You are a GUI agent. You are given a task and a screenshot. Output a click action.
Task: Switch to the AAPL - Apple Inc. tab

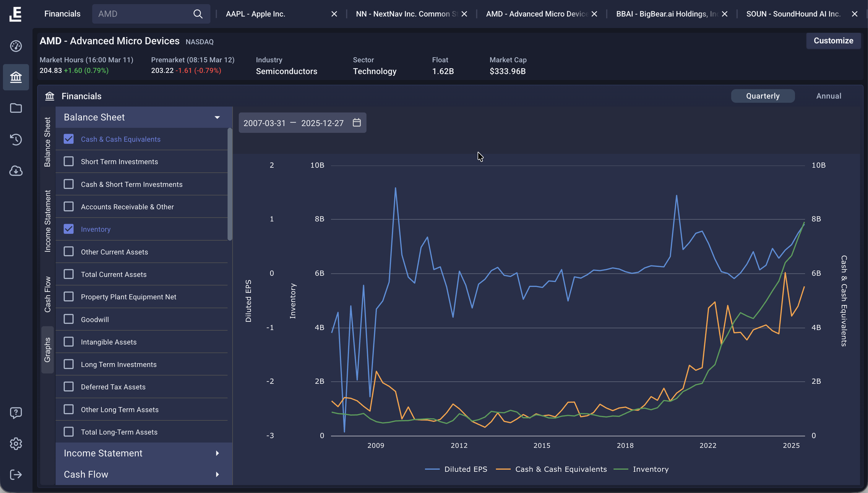tap(256, 14)
